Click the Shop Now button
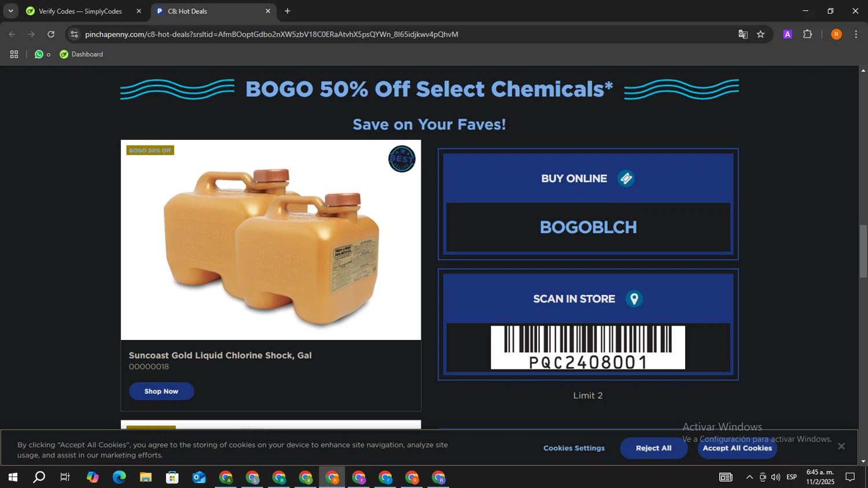Viewport: 868px width, 488px height. pos(161,391)
